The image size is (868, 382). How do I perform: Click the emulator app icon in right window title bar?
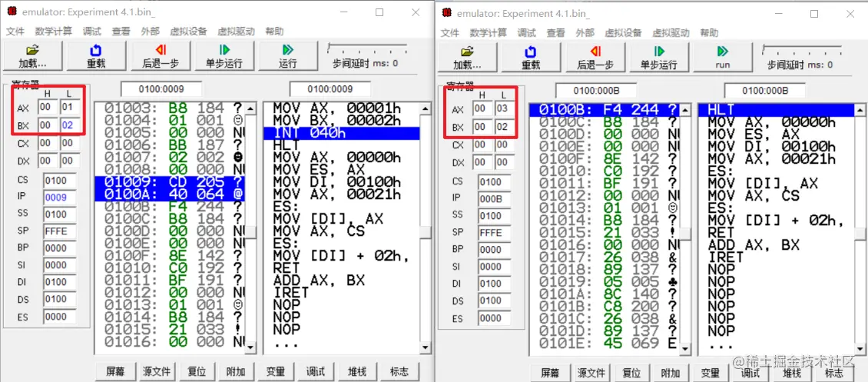[448, 13]
